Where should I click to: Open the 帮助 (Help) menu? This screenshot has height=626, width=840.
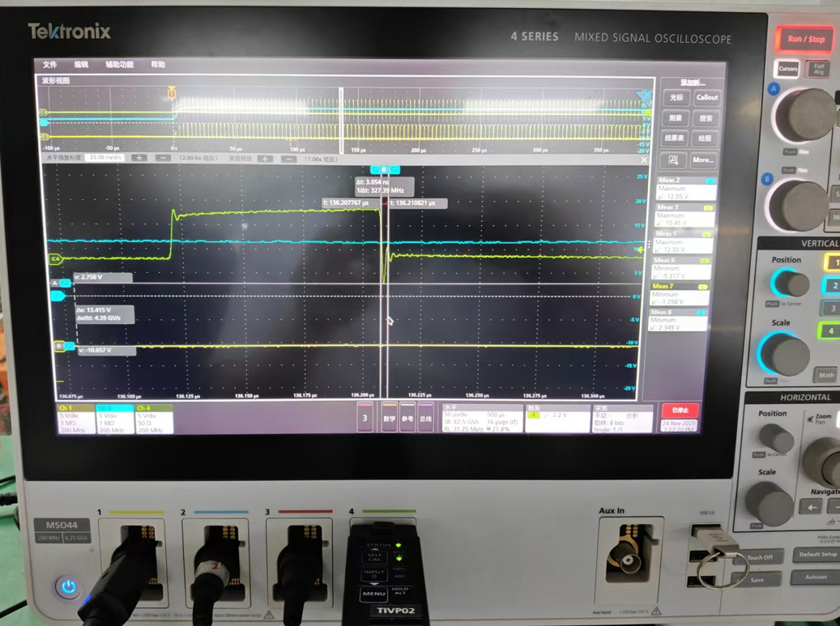(x=157, y=64)
